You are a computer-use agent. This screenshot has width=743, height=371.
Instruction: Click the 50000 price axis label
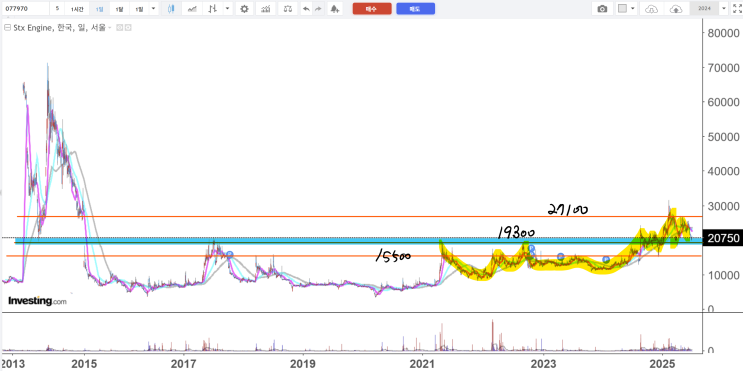tap(723, 137)
